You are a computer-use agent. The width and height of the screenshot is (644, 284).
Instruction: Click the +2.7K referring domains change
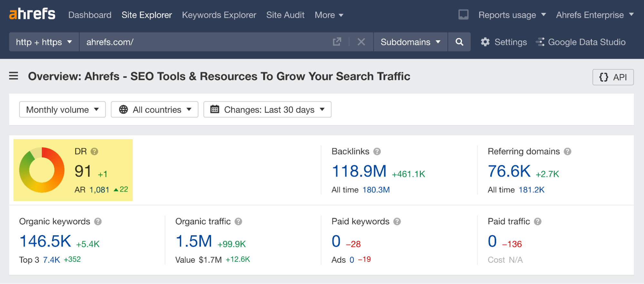tap(547, 174)
